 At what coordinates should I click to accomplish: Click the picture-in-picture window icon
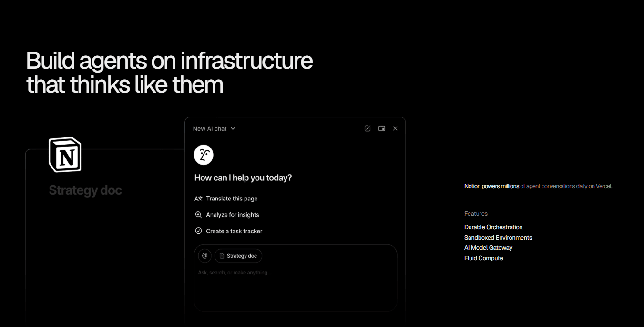[x=381, y=128]
